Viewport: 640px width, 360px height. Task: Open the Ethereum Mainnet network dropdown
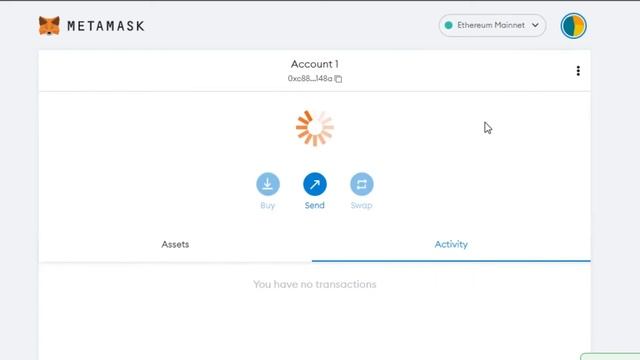coord(492,25)
